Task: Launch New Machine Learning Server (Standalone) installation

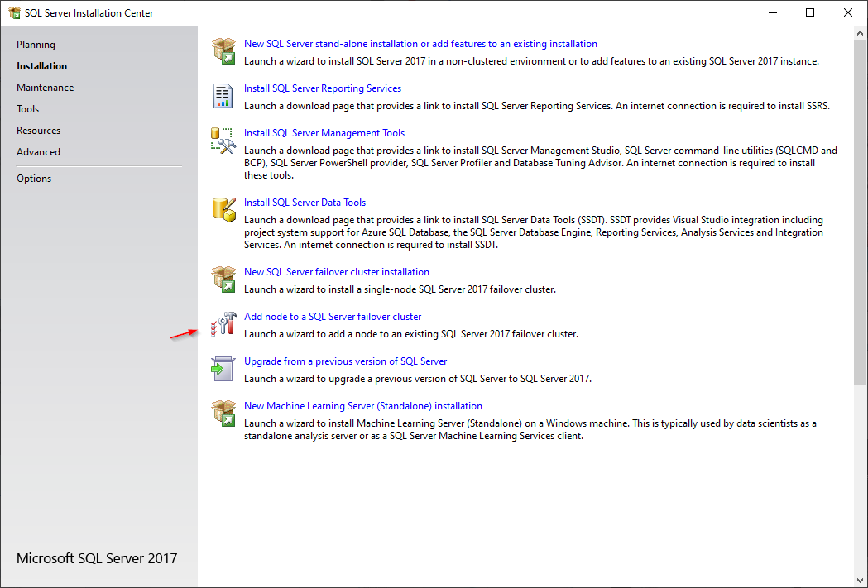Action: pos(363,406)
